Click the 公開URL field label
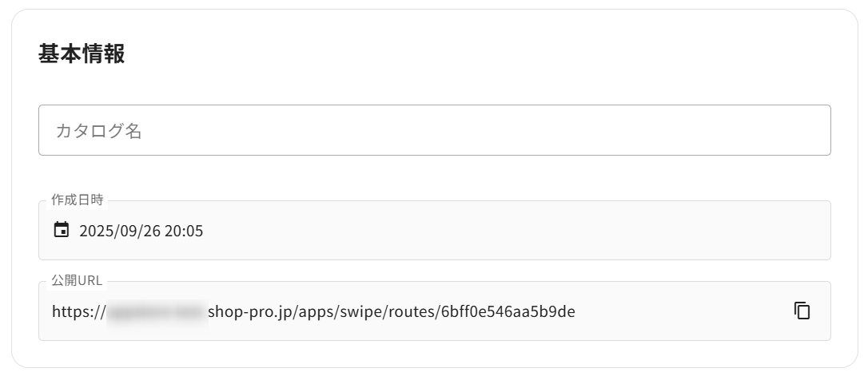 pos(77,280)
